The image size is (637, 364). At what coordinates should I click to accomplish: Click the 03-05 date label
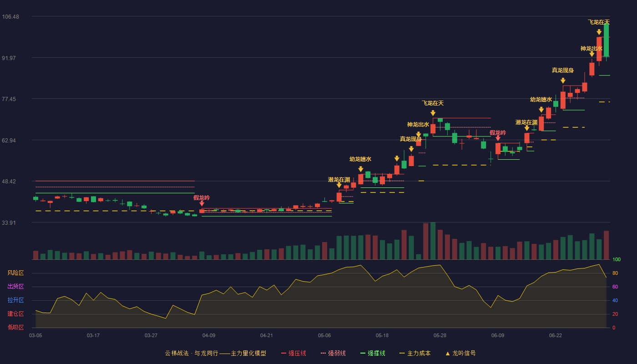pos(35,335)
